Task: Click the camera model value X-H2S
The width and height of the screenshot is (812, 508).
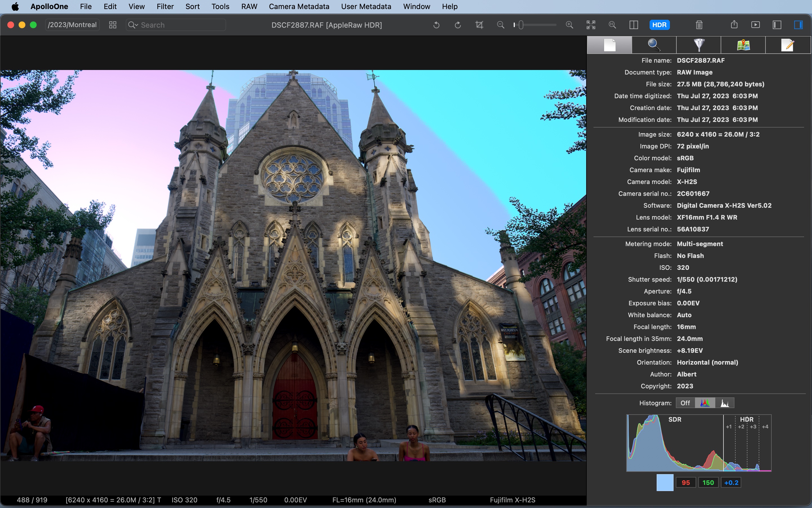Action: [x=687, y=182]
